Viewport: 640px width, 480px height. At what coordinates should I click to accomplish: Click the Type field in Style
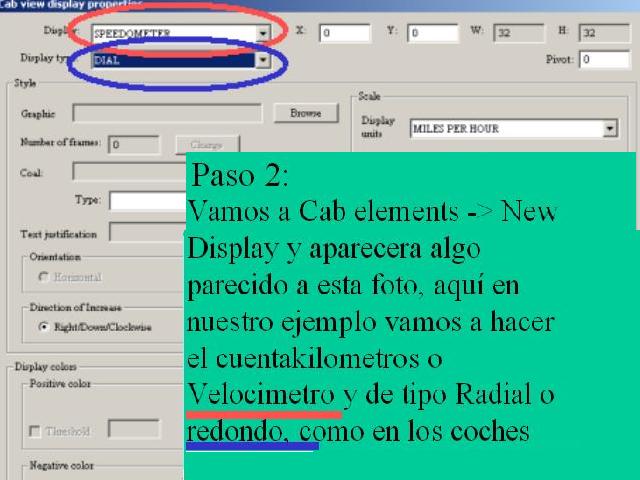click(x=147, y=200)
